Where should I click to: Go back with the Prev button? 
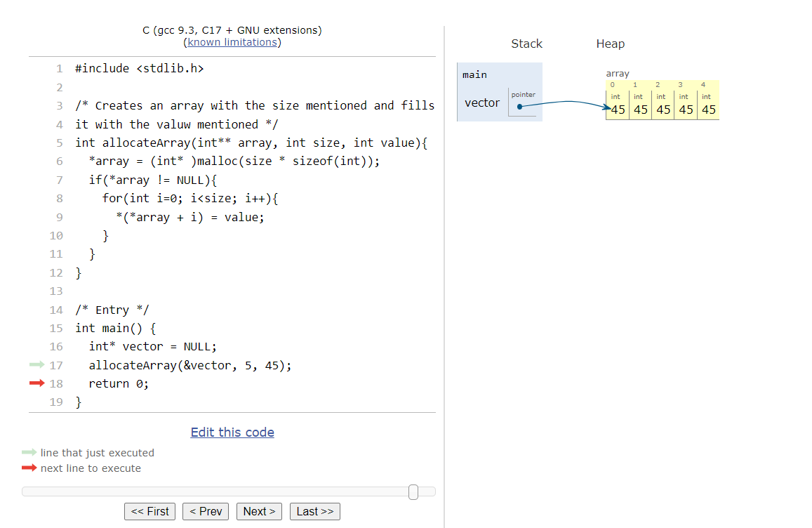(x=205, y=511)
